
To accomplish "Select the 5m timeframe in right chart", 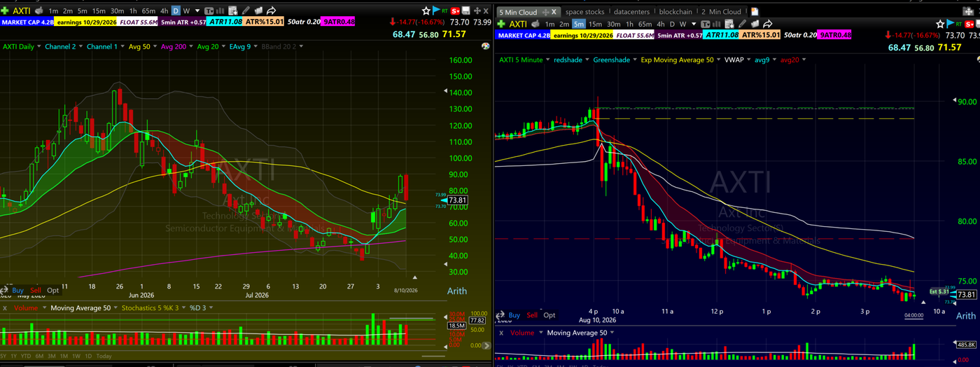I will point(579,25).
